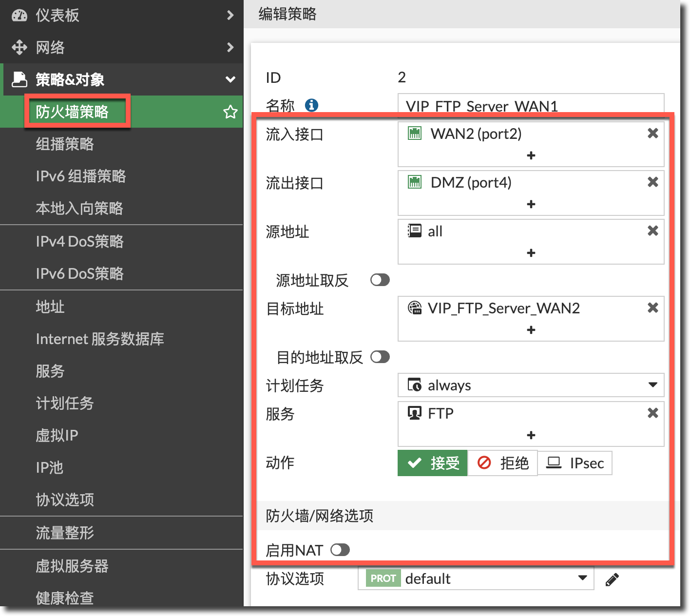This screenshot has width=690, height=616.
Task: Enable the 启用NAT switch
Action: 340,550
